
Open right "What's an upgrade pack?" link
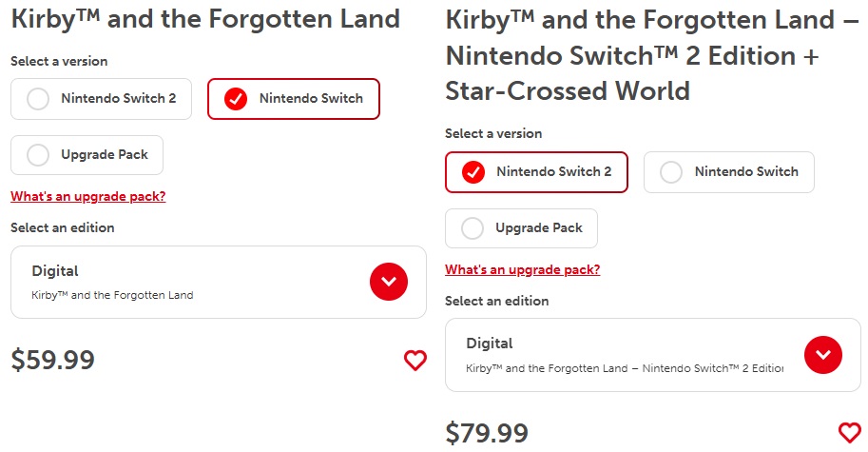coord(523,269)
